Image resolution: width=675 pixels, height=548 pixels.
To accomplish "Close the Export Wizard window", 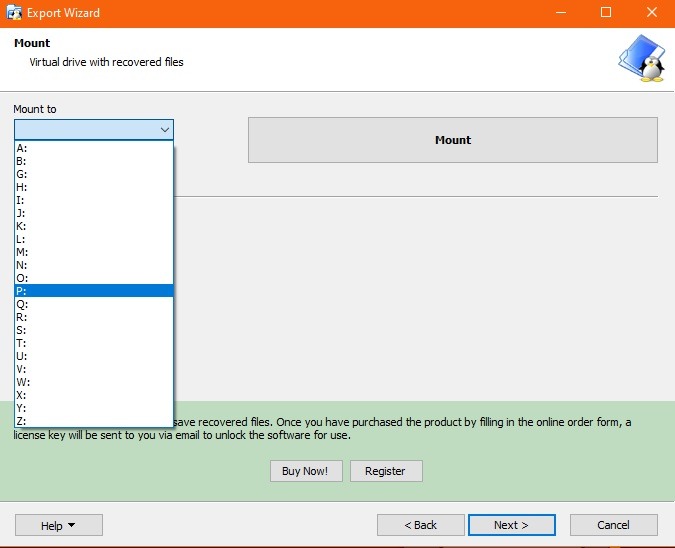I will (651, 13).
